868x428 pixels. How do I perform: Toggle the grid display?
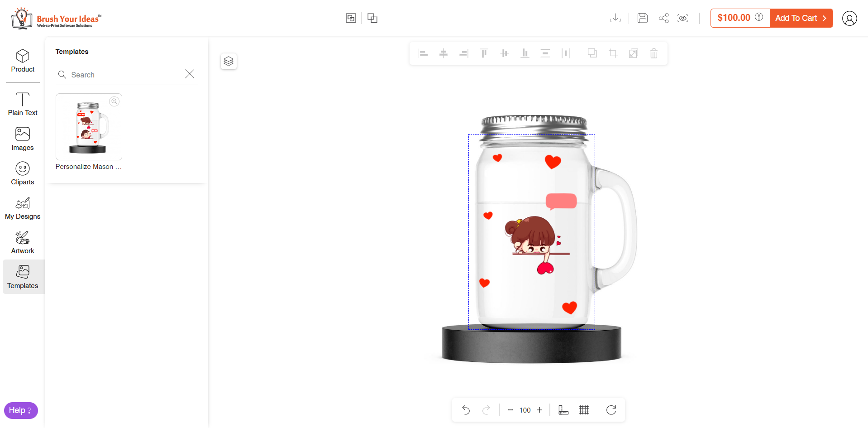584,410
